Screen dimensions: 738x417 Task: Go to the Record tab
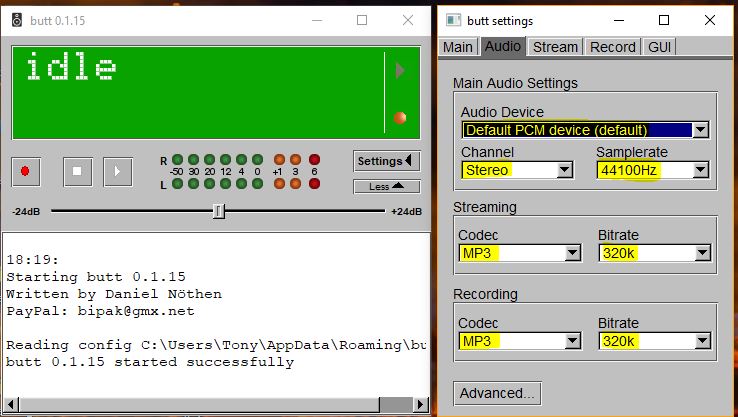613,47
